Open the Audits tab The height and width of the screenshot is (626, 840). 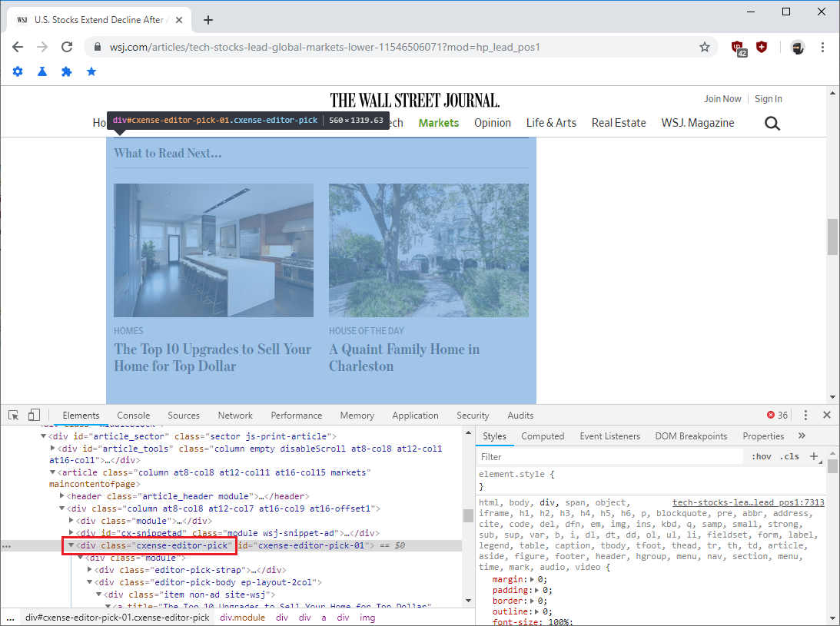pyautogui.click(x=521, y=416)
